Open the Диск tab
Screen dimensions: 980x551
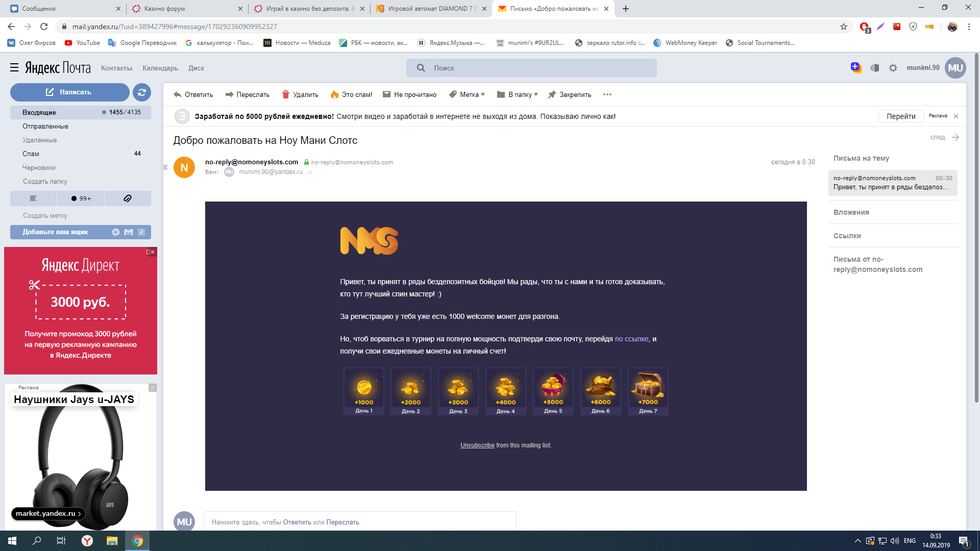coord(196,68)
